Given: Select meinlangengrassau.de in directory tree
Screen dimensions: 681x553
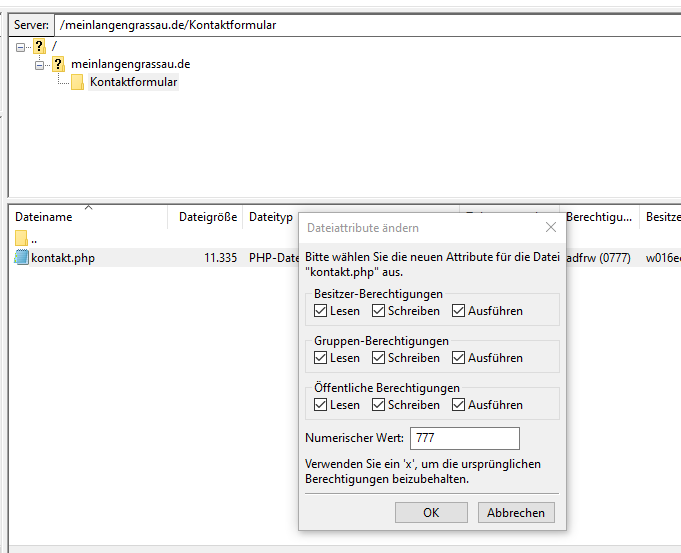Looking at the screenshot, I should (x=131, y=64).
